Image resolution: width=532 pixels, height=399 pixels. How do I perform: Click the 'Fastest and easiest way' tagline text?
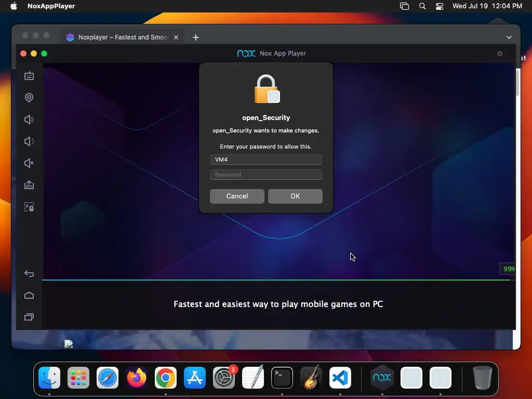[278, 304]
